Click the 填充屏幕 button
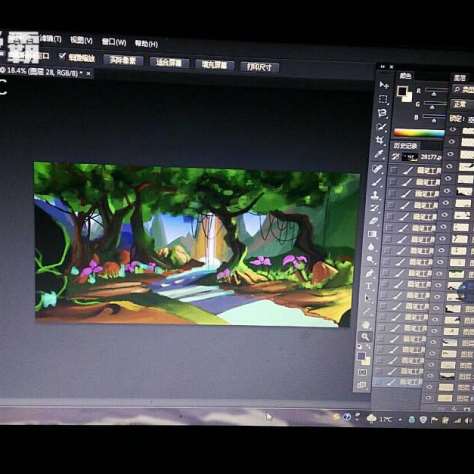The width and height of the screenshot is (474, 474). click(214, 65)
